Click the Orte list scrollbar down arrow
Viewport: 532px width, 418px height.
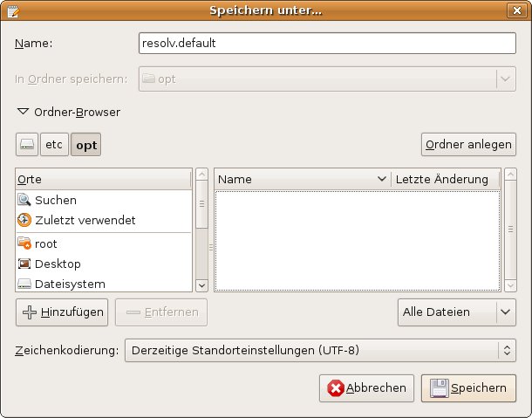[202, 284]
